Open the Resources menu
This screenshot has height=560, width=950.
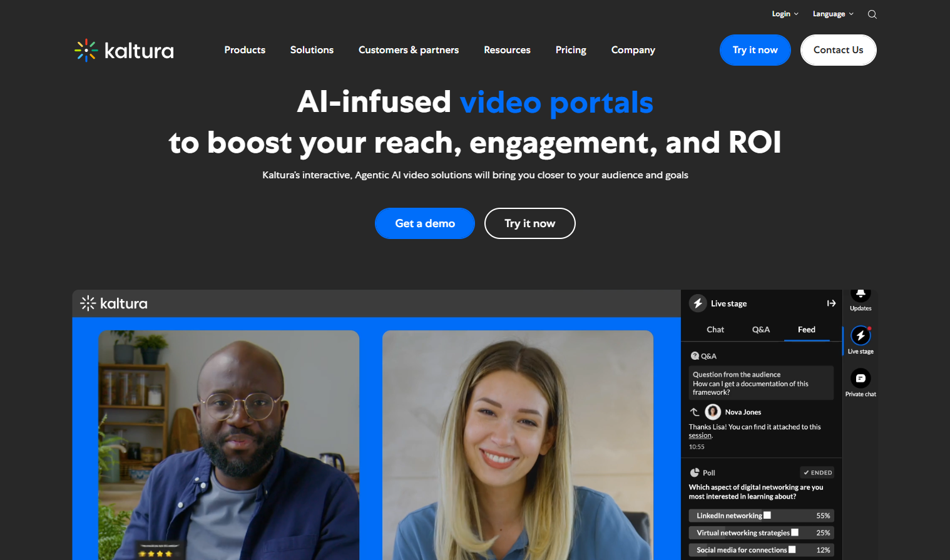507,50
